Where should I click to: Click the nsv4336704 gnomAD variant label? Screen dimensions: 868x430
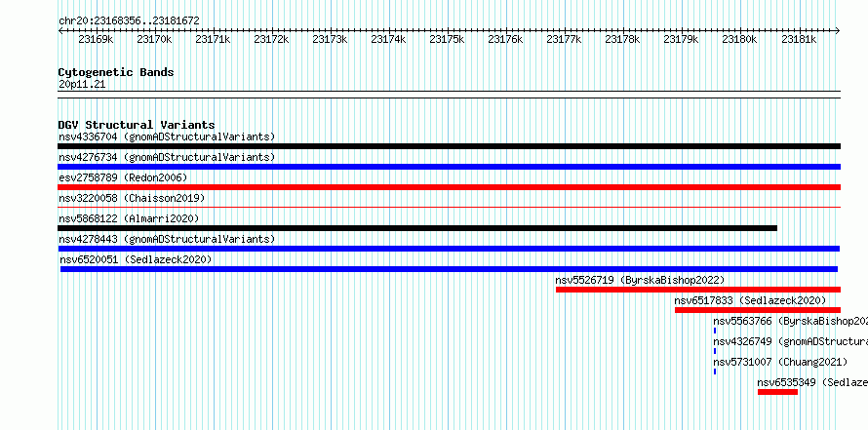tap(167, 137)
